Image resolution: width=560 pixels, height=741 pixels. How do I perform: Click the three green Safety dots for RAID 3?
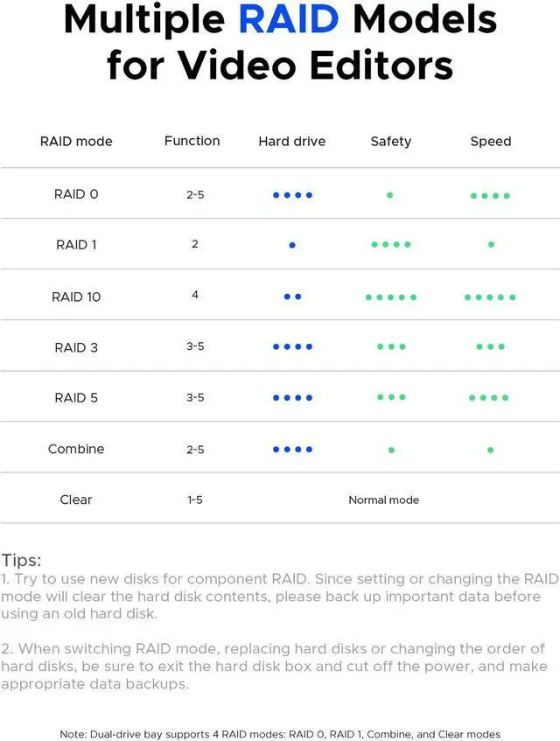391,346
